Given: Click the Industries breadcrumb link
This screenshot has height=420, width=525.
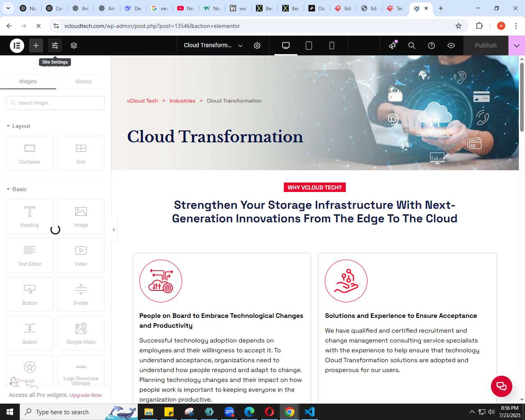Looking at the screenshot, I should pyautogui.click(x=182, y=101).
